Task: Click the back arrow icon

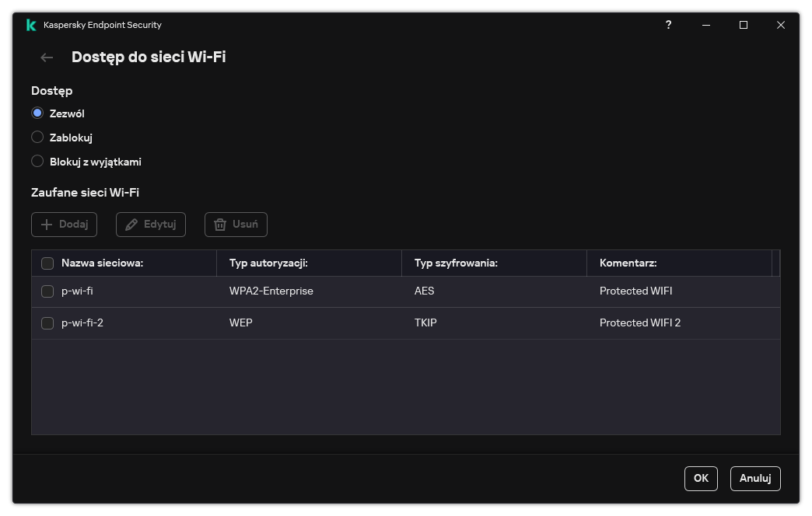Action: (47, 58)
